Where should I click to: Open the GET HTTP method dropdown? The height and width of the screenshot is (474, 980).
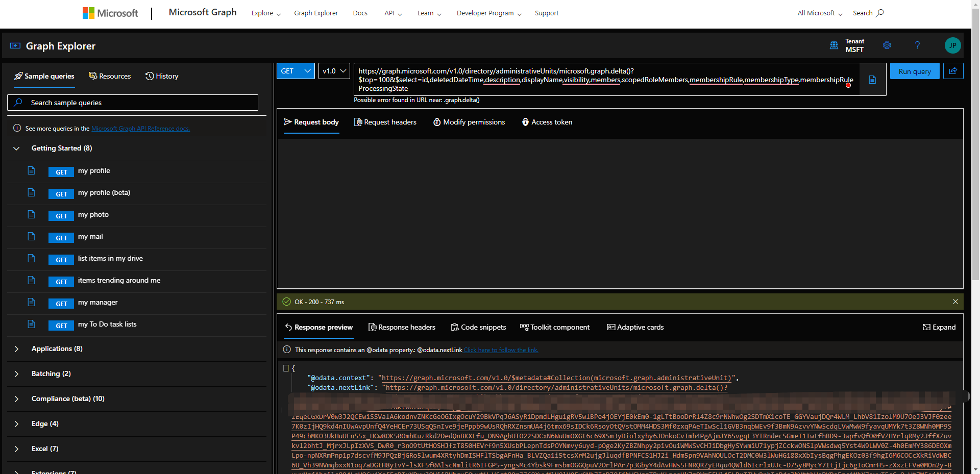click(296, 71)
